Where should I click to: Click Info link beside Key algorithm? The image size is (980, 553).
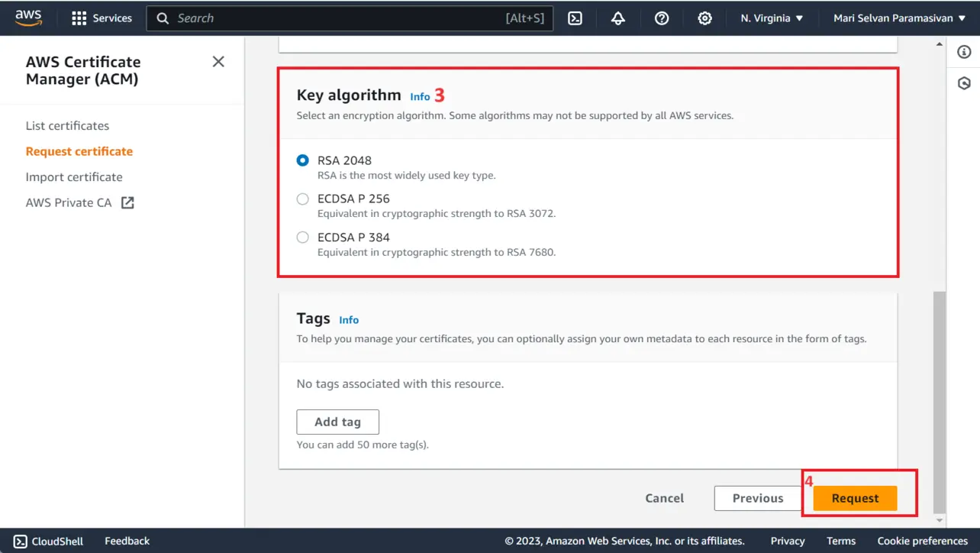420,96
